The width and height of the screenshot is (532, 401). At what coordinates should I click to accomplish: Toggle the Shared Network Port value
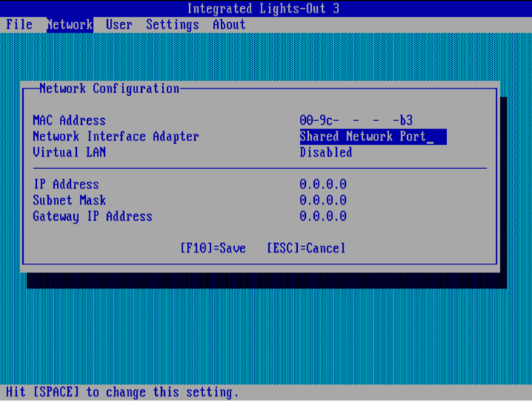point(373,137)
